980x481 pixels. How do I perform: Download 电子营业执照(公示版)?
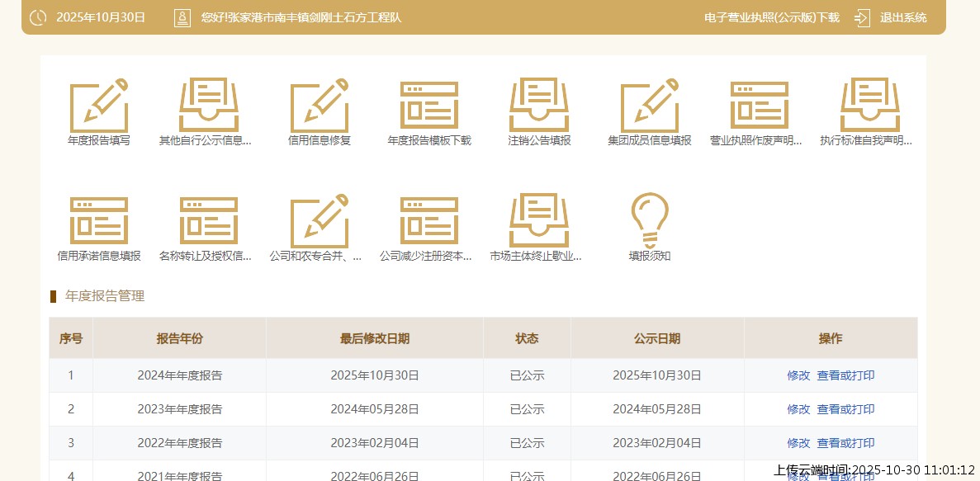(771, 17)
